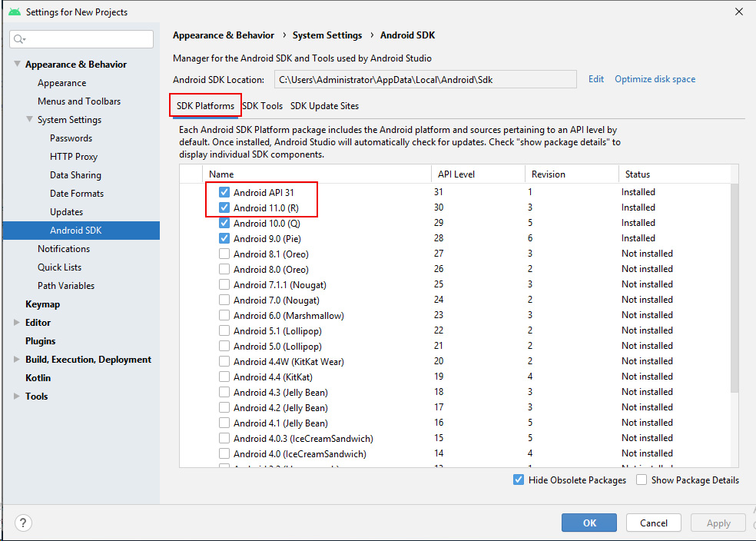Open Plugins settings
This screenshot has height=541, width=756.
(41, 341)
